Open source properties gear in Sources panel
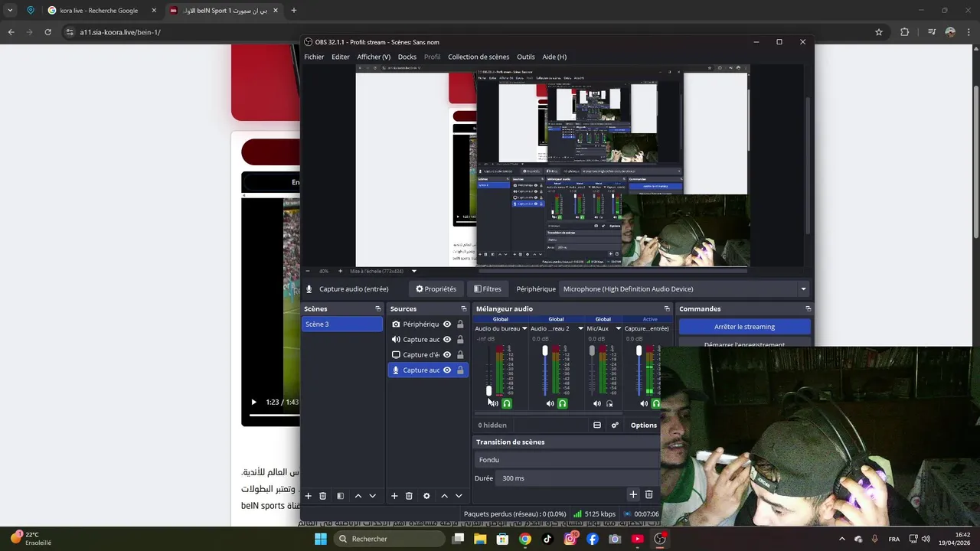 (x=426, y=496)
